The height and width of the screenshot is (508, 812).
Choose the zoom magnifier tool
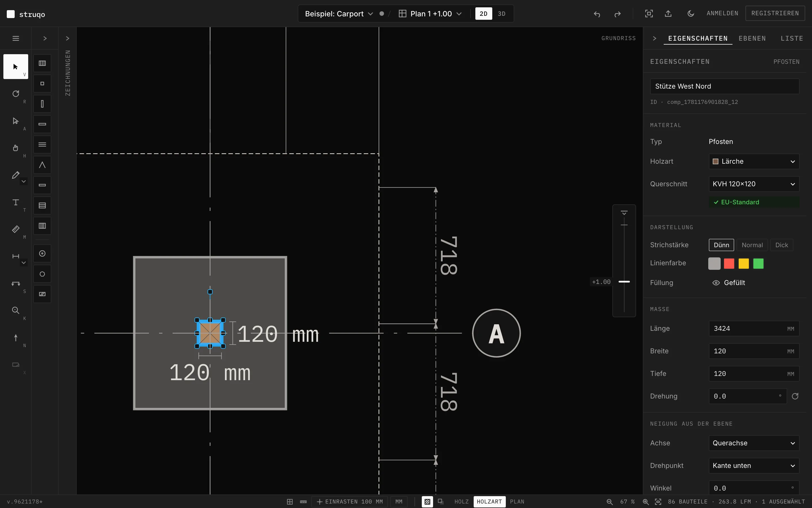click(x=16, y=310)
